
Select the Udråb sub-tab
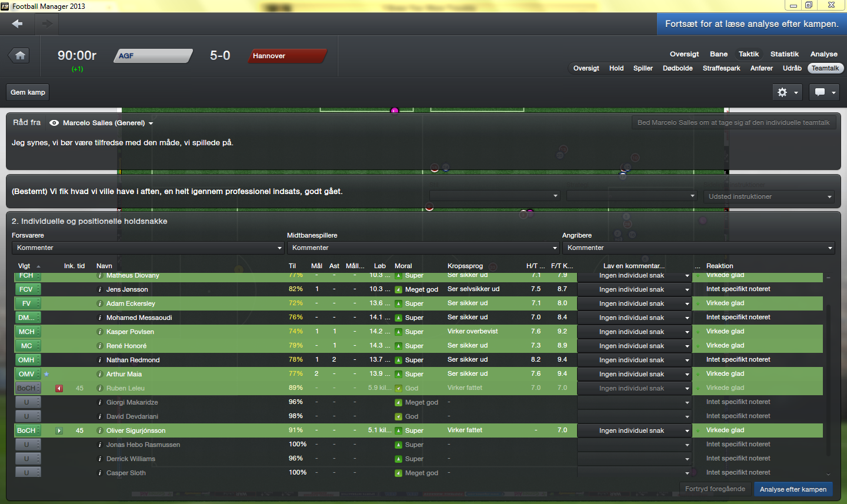pyautogui.click(x=792, y=68)
